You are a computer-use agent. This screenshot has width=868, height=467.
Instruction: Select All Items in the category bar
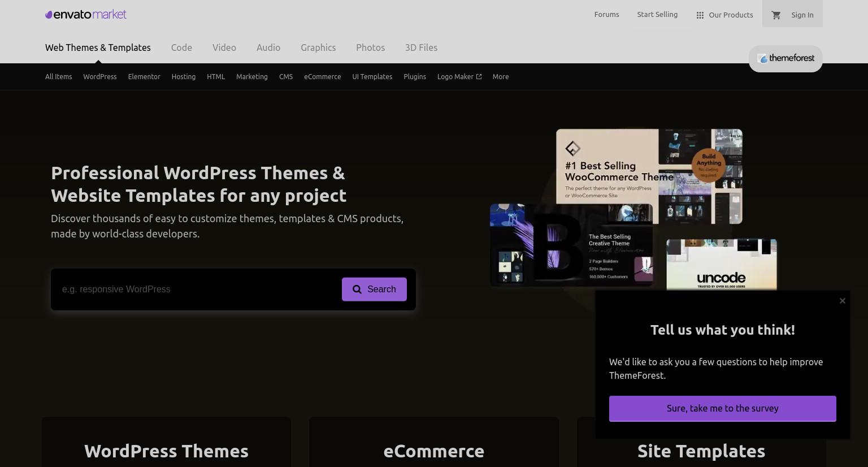59,76
